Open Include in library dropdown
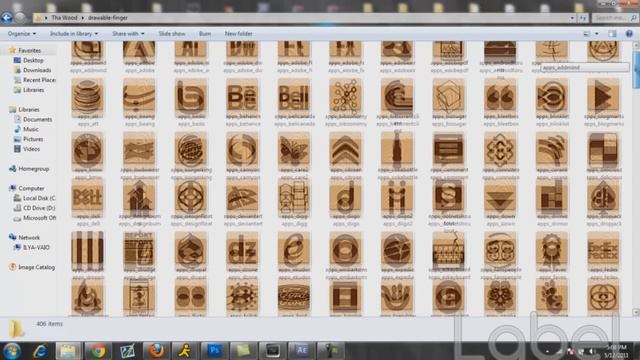 point(74,33)
